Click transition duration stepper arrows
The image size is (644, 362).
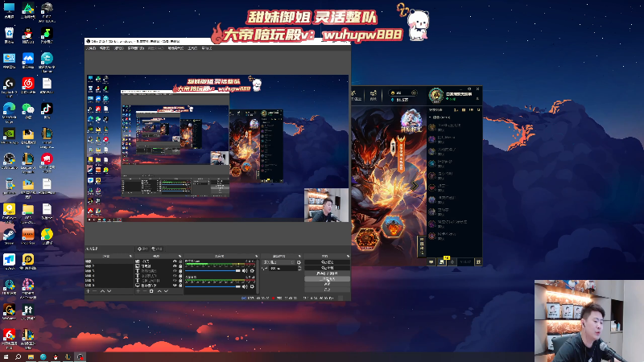click(299, 269)
